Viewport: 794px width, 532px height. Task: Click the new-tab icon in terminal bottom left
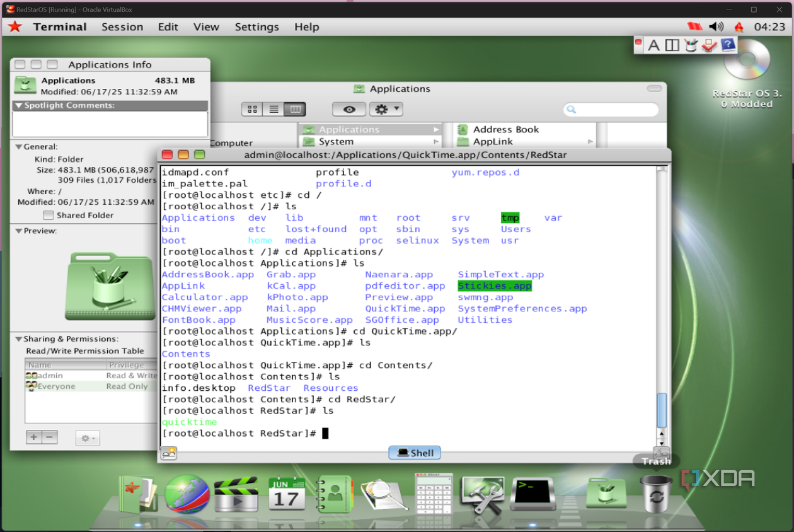pyautogui.click(x=169, y=453)
